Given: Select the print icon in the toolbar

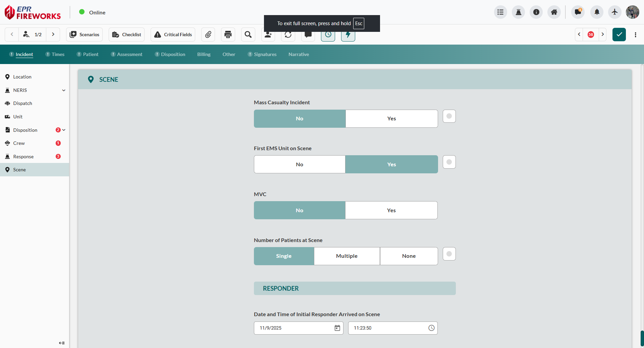Looking at the screenshot, I should point(228,35).
